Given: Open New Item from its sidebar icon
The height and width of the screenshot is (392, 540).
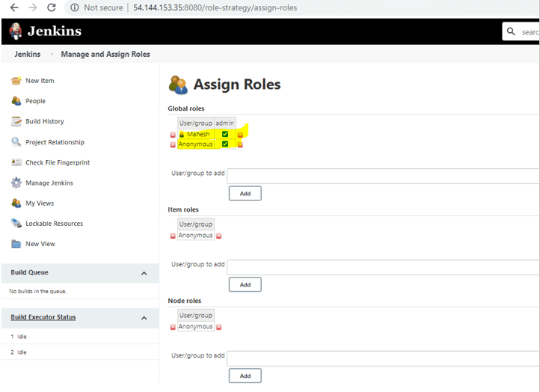Looking at the screenshot, I should (16, 81).
